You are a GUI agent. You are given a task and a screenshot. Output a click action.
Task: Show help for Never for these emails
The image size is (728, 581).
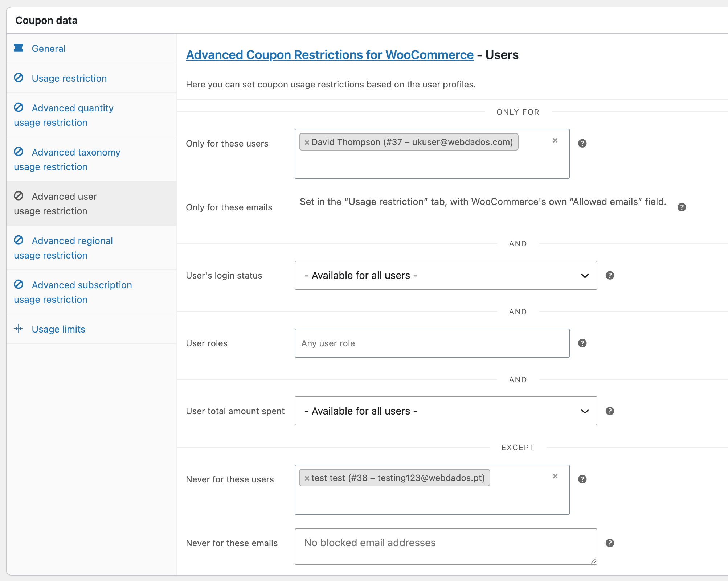click(610, 543)
